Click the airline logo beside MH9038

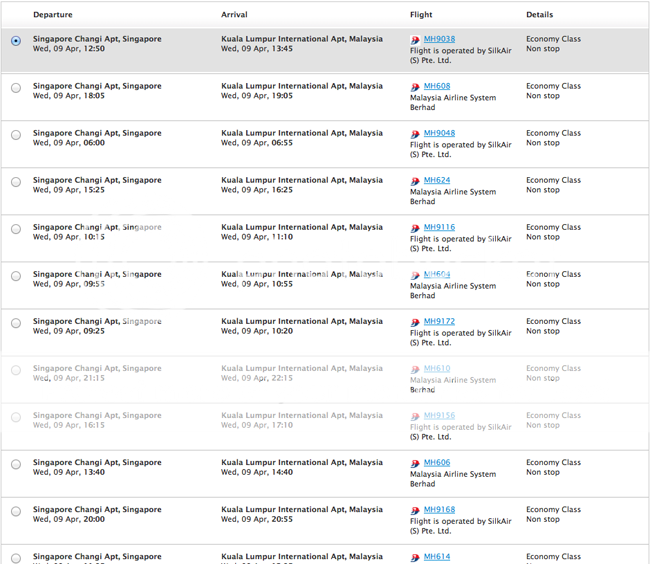tap(415, 40)
